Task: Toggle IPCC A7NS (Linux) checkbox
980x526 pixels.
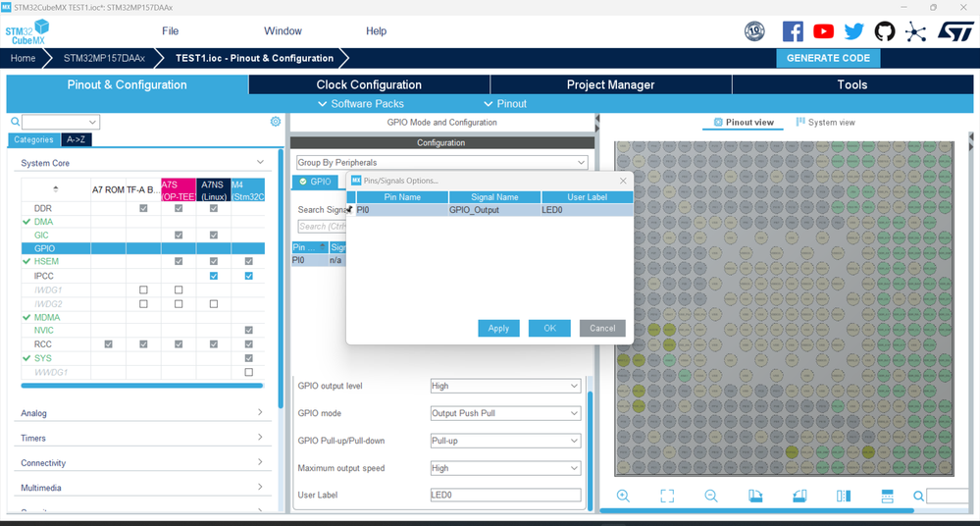Action: 214,276
